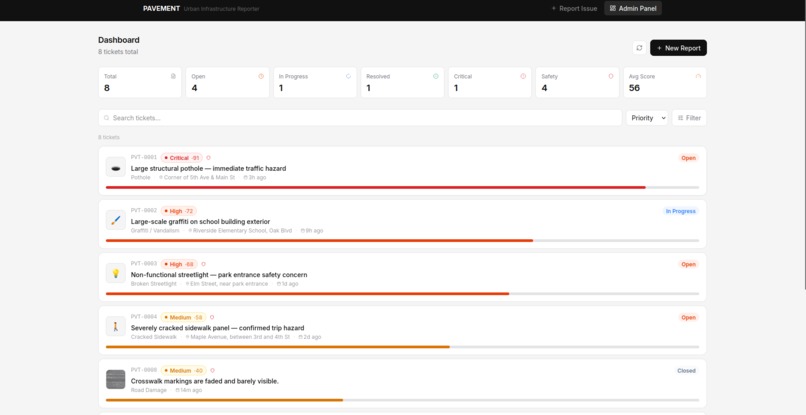Image resolution: width=806 pixels, height=415 pixels.
Task: Click the New Report button
Action: tap(678, 48)
